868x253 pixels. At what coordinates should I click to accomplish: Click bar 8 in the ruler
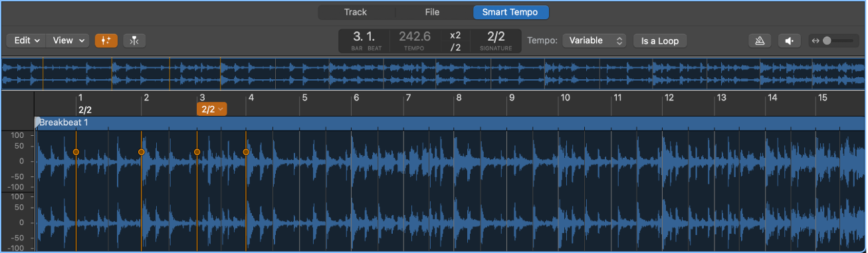tap(459, 98)
